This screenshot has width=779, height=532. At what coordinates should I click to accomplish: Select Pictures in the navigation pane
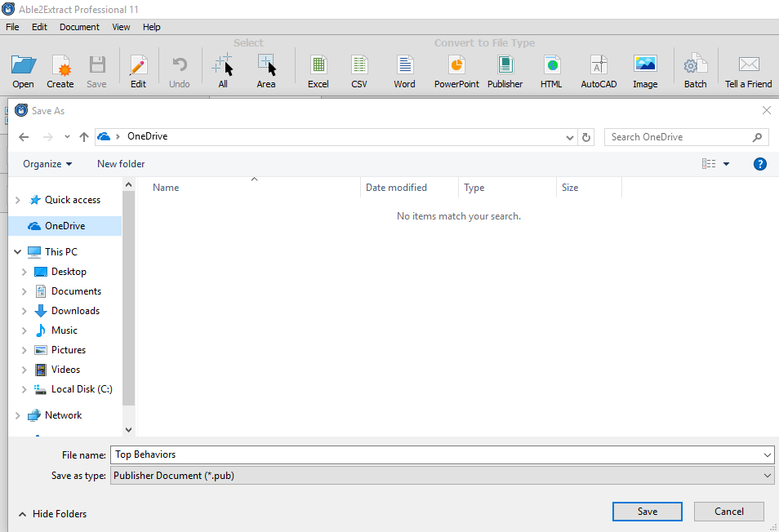[x=68, y=350]
